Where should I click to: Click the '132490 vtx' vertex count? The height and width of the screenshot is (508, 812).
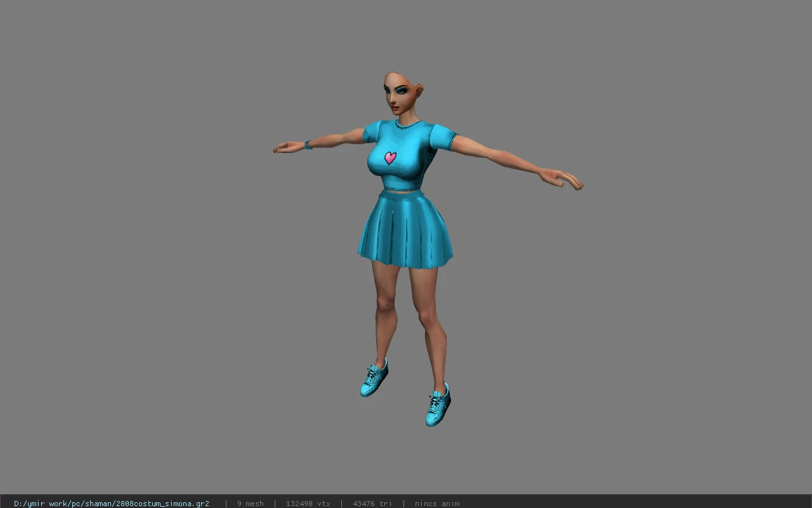308,504
